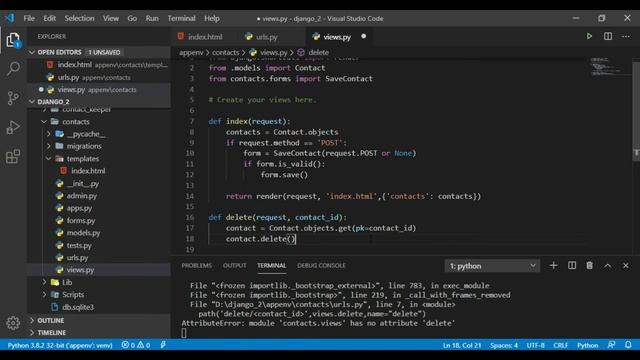
Task: Click the unsaved dot on views.py tab
Action: pos(364,36)
